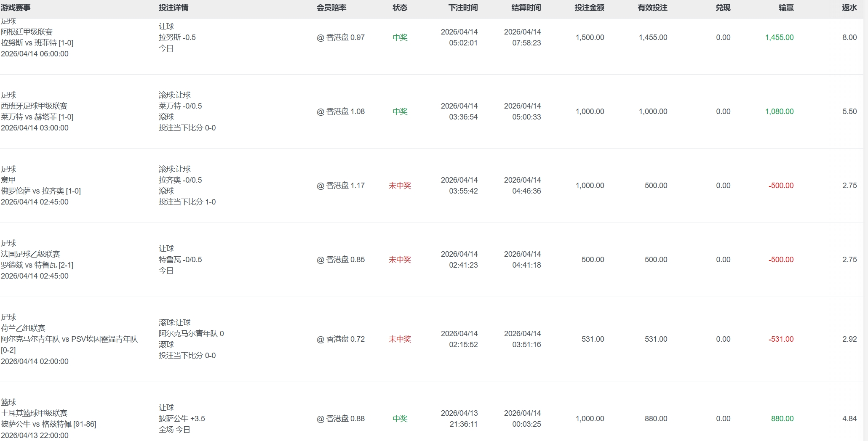Open the 莱万特 vs 赫塔菲 match entry
The image size is (868, 441).
click(x=37, y=117)
